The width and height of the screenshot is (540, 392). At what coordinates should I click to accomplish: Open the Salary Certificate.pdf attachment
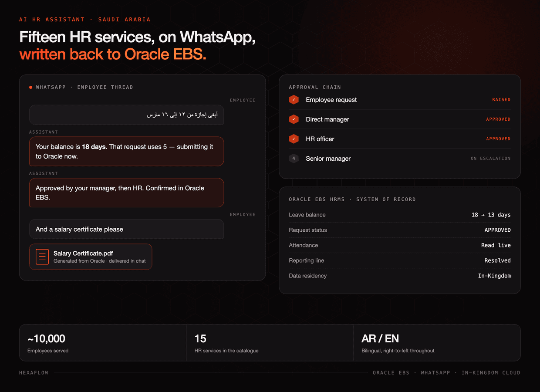pyautogui.click(x=91, y=257)
